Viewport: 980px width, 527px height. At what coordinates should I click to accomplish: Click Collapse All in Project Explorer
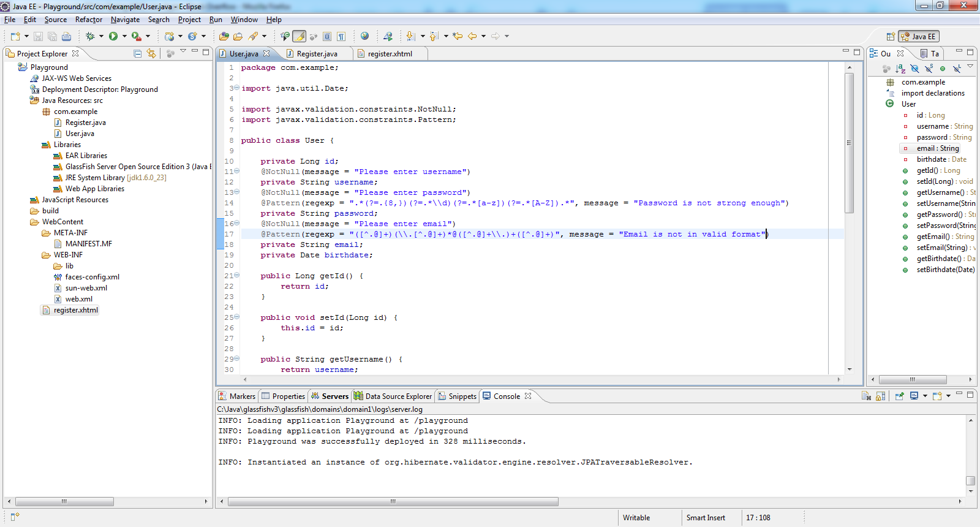click(138, 53)
